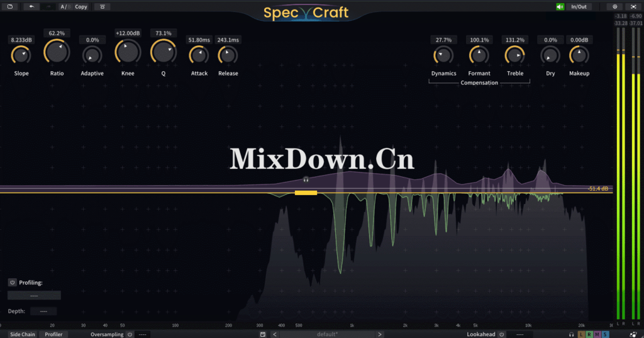This screenshot has height=338, width=644.
Task: Click the headphone solo icon on spectrum
Action: point(306,179)
